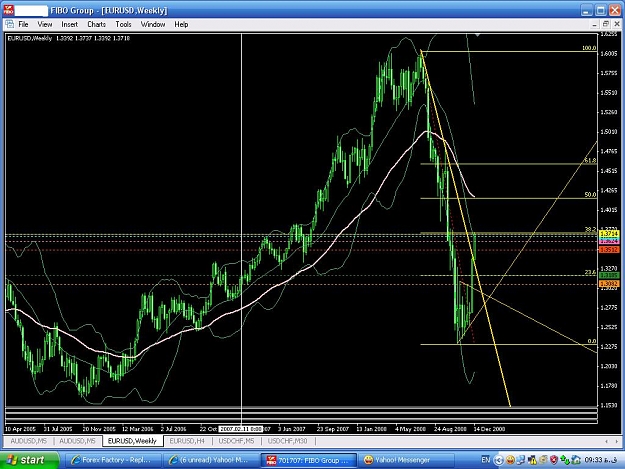This screenshot has height=469, width=625.
Task: Close the inner EURUSD chart window
Action: (x=617, y=24)
